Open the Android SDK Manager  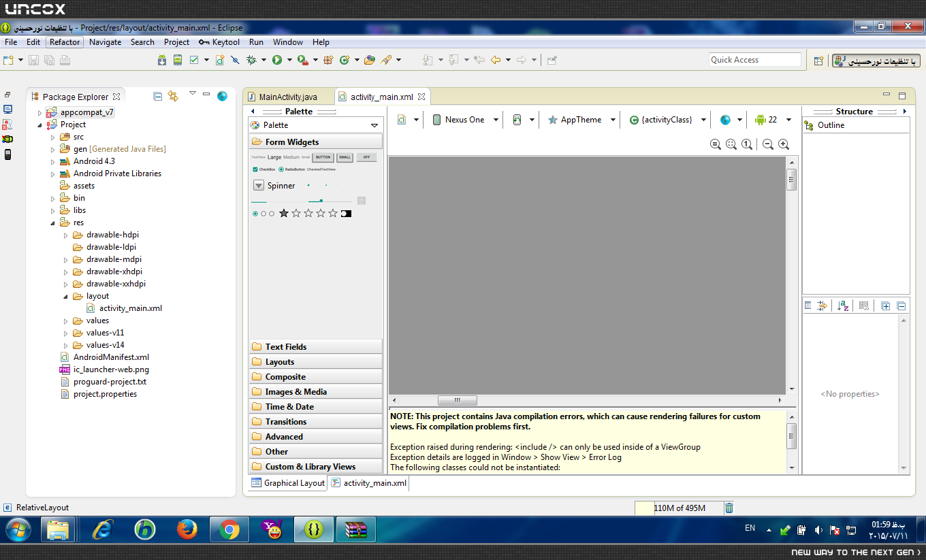162,60
